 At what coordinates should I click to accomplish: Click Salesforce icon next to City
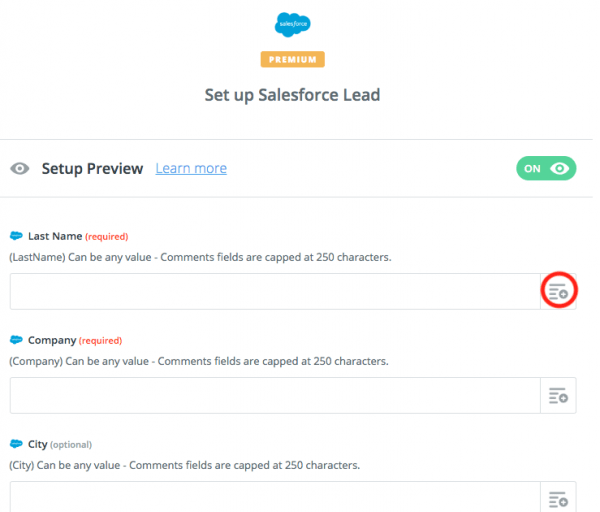(16, 444)
